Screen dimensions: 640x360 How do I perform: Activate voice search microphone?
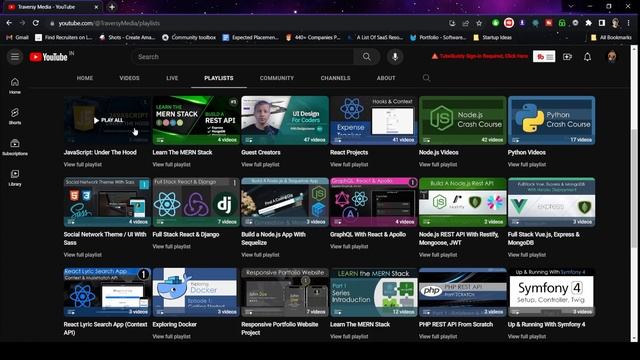pyautogui.click(x=395, y=57)
